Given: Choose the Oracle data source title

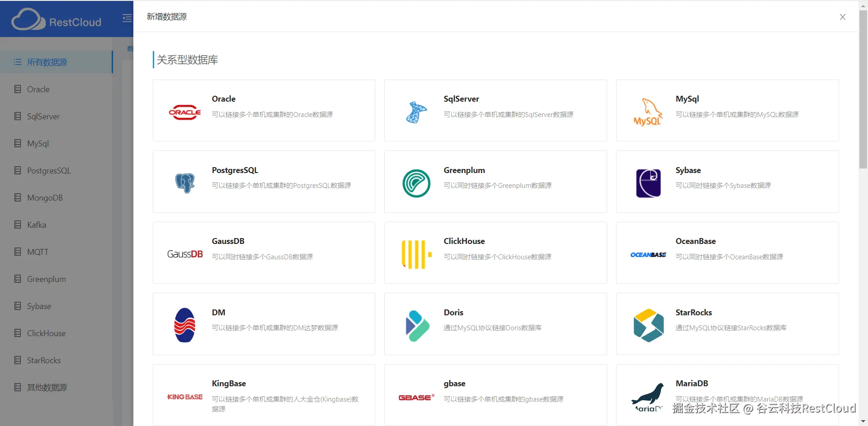Looking at the screenshot, I should tap(224, 99).
